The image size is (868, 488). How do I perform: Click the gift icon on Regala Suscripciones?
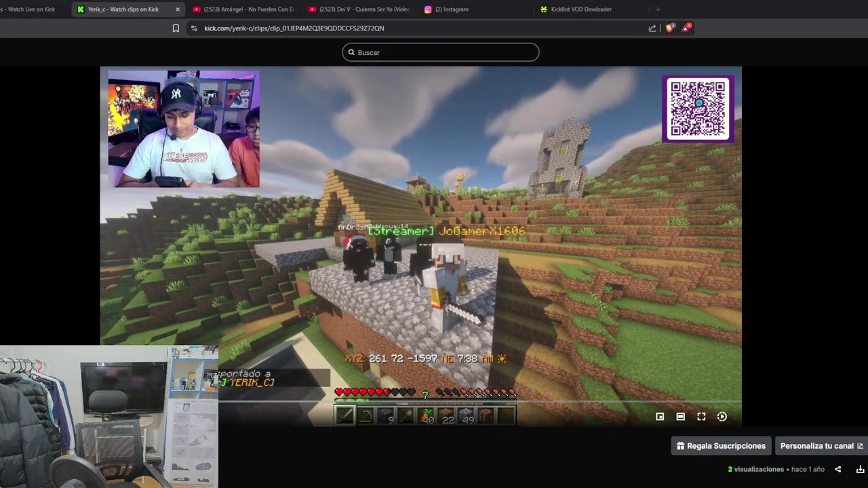point(681,446)
